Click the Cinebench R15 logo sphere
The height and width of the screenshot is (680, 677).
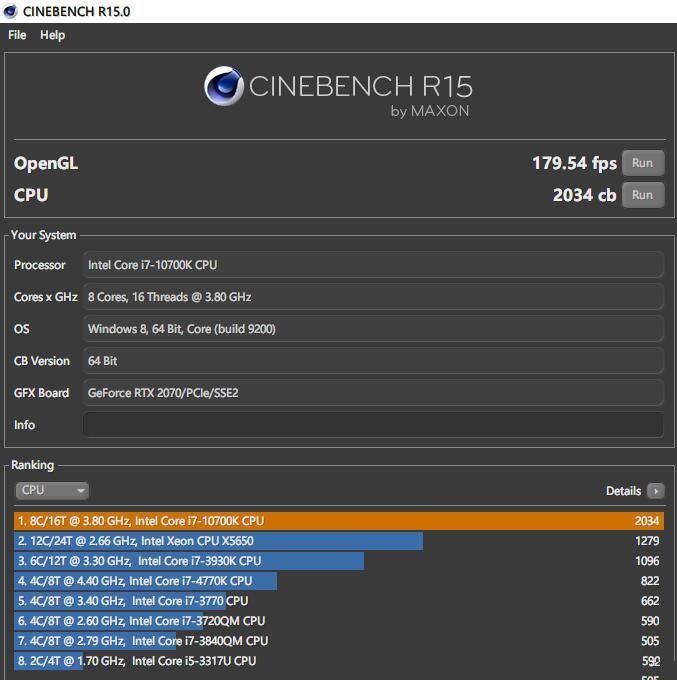[224, 86]
